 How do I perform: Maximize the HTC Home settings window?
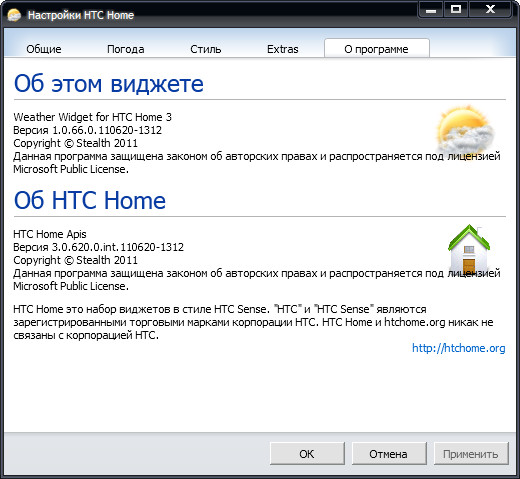[x=456, y=10]
